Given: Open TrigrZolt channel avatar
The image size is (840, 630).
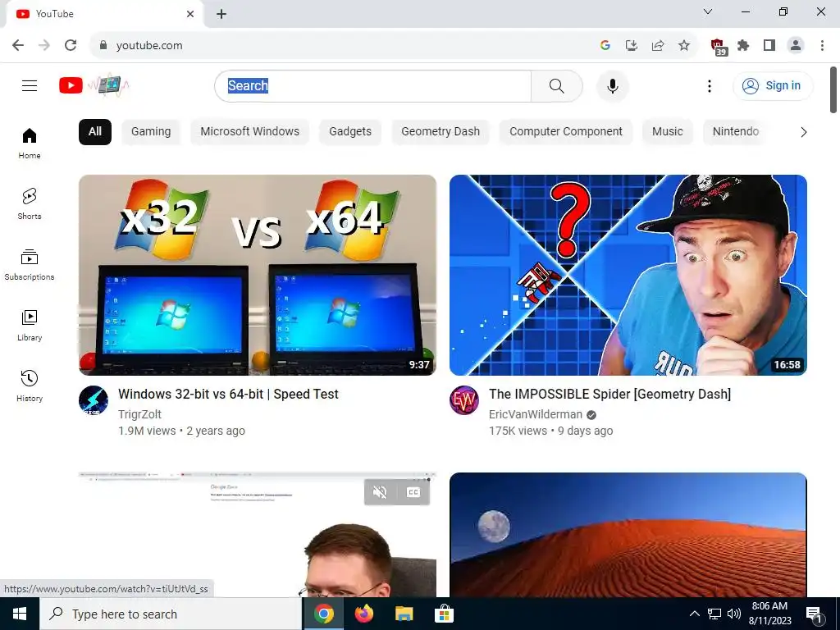Looking at the screenshot, I should tap(94, 400).
